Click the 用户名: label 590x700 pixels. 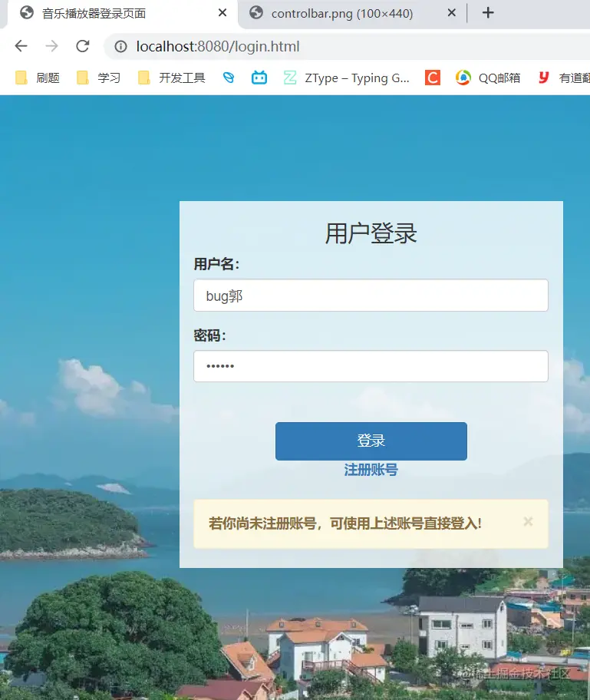tap(217, 264)
